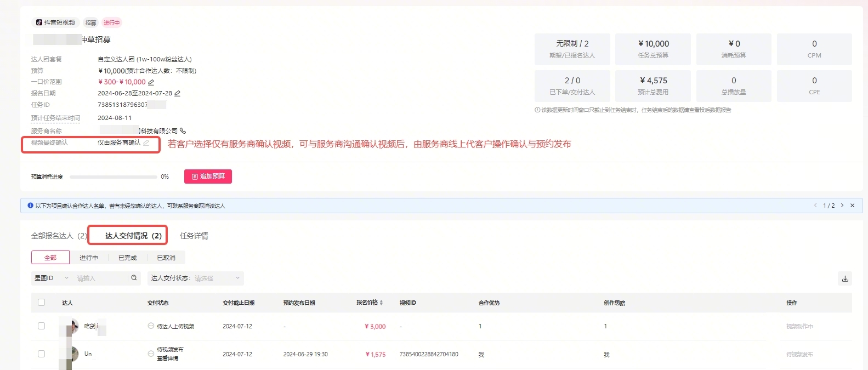
Task: Click the 预算消耗进度 progress bar
Action: (x=113, y=177)
